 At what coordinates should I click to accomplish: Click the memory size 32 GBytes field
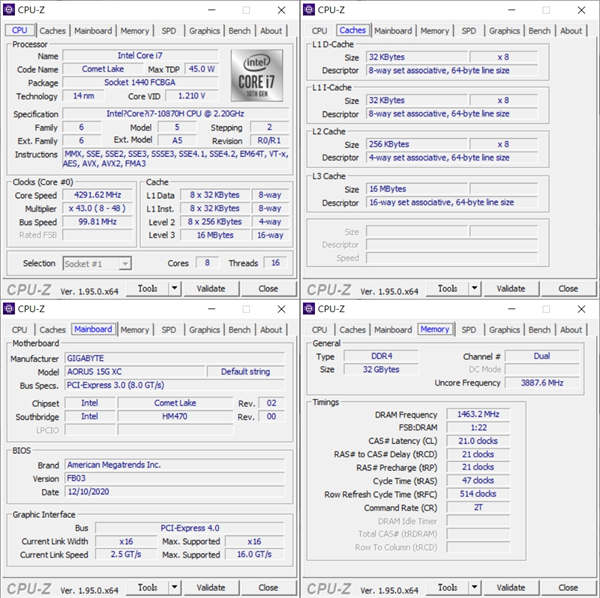(381, 369)
